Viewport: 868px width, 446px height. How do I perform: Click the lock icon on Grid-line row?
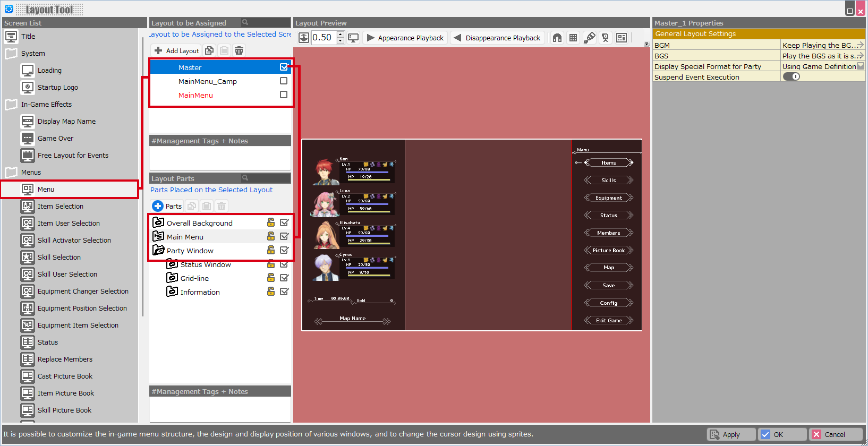click(271, 278)
